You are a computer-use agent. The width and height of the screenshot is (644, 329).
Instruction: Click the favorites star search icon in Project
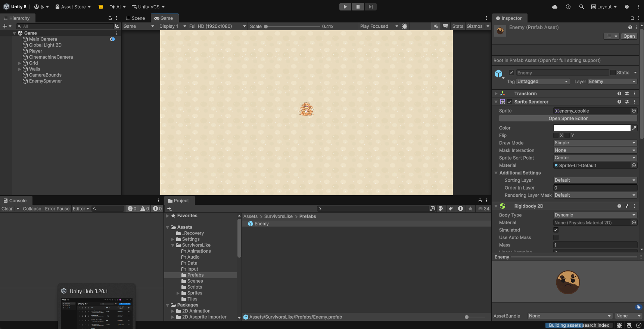(x=470, y=209)
